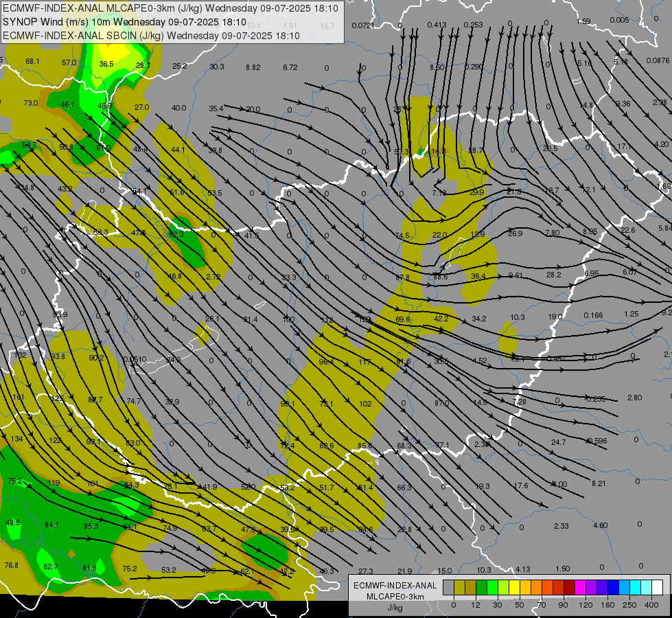Image resolution: width=672 pixels, height=618 pixels.
Task: Click the cyan legend swatch
Action: tap(635, 587)
